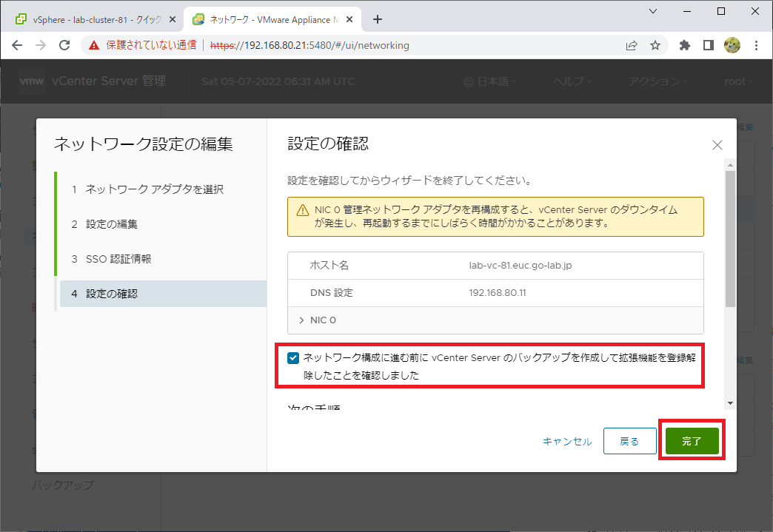The image size is (773, 532).
Task: Click the vmw logo in header
Action: click(x=32, y=81)
